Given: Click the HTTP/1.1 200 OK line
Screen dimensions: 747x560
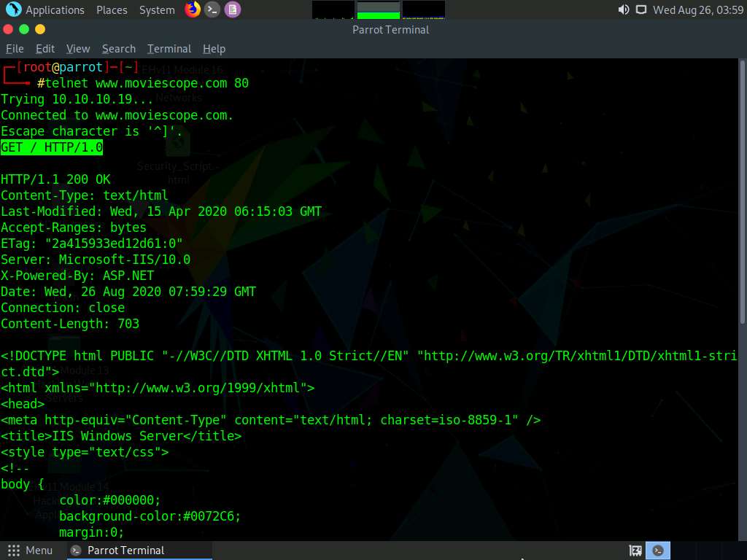Looking at the screenshot, I should point(55,179).
